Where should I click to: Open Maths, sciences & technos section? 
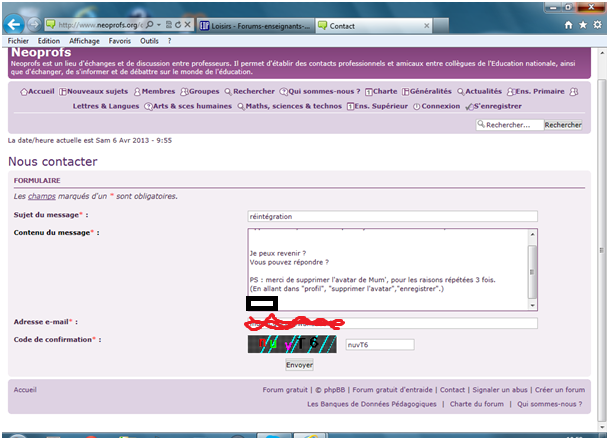(x=294, y=106)
